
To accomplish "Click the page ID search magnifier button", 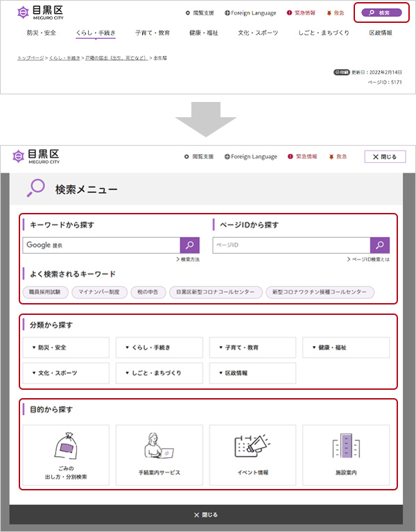I will pyautogui.click(x=380, y=245).
